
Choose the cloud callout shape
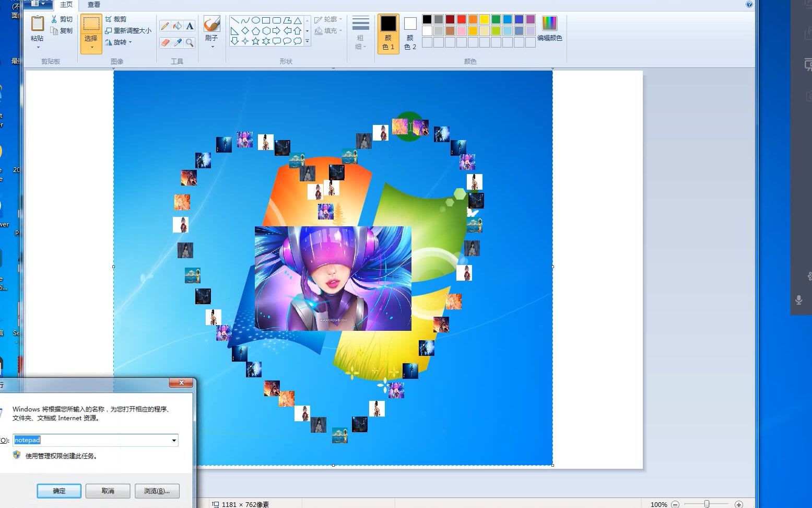coord(297,41)
